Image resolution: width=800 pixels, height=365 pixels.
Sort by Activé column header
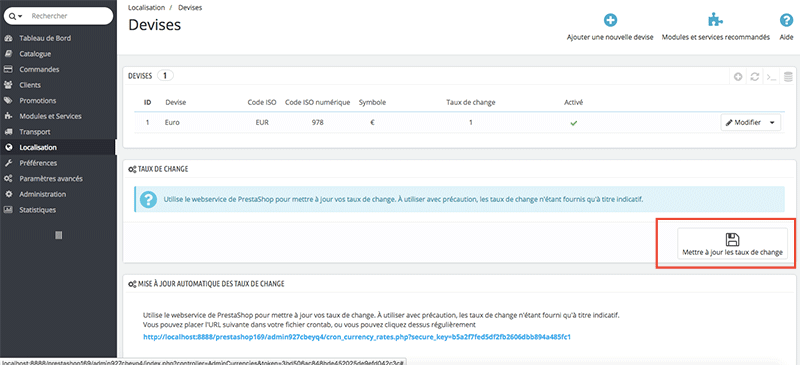pyautogui.click(x=574, y=102)
